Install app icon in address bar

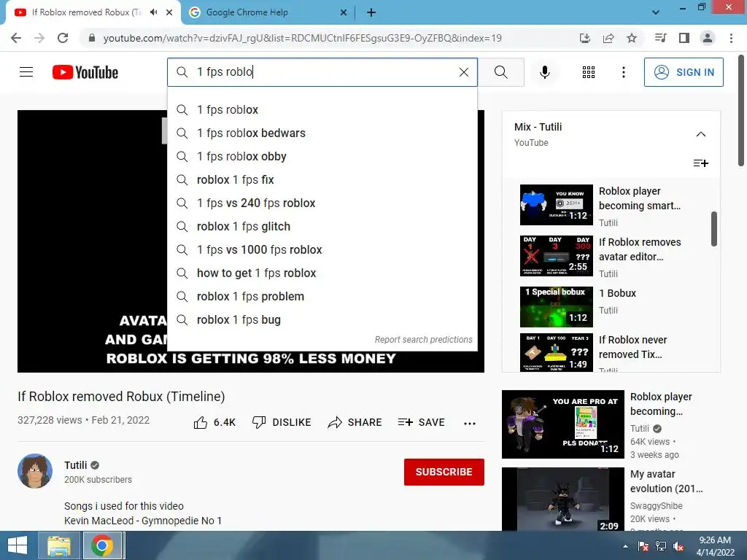(x=585, y=38)
